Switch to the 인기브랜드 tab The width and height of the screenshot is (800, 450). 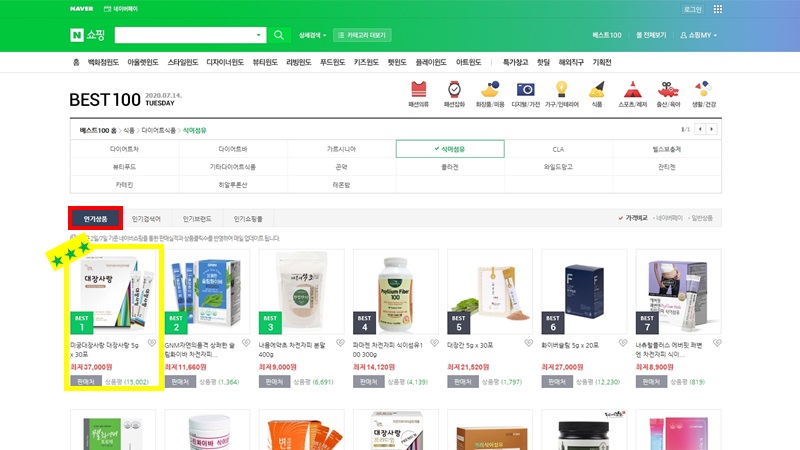[197, 219]
